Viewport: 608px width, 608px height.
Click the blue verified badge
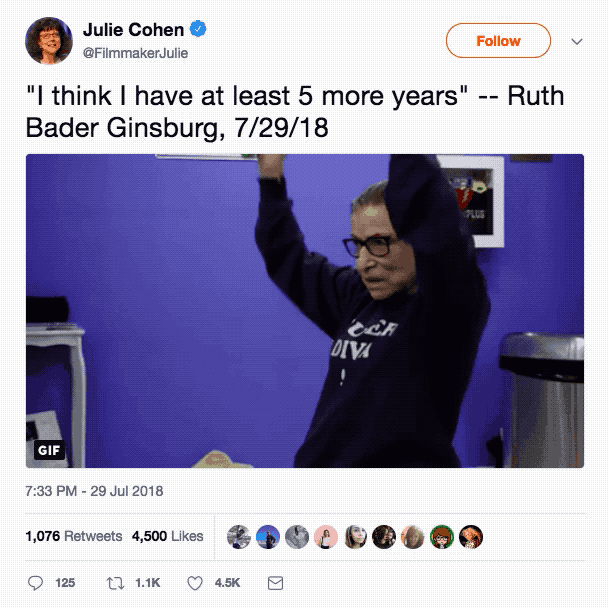(198, 29)
